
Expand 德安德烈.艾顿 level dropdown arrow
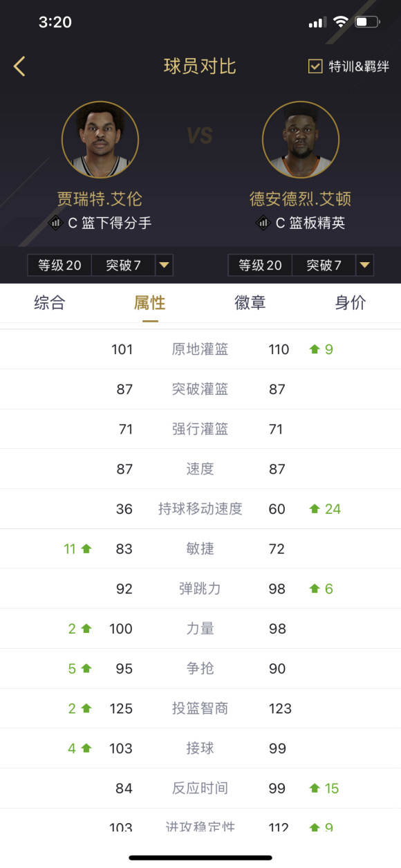(365, 265)
